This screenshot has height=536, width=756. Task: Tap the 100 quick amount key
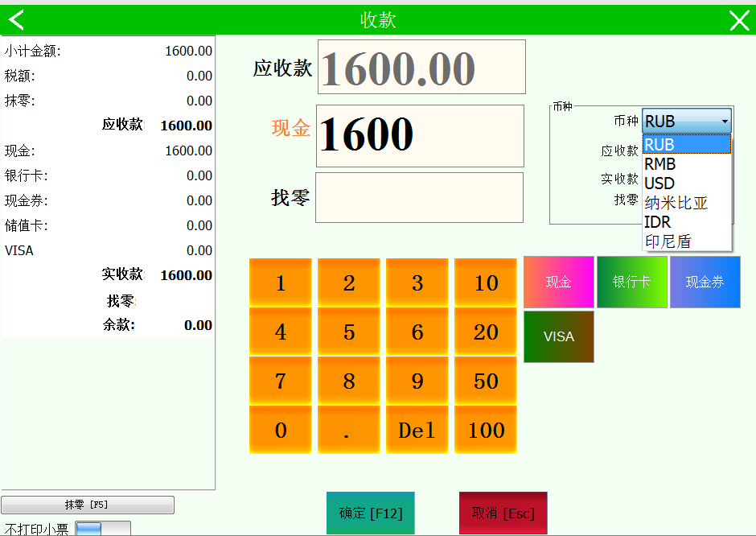point(486,430)
